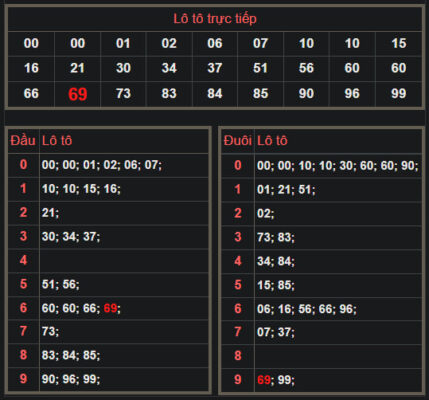Select the Đầu column header
429x400 pixels.
[x=23, y=141]
